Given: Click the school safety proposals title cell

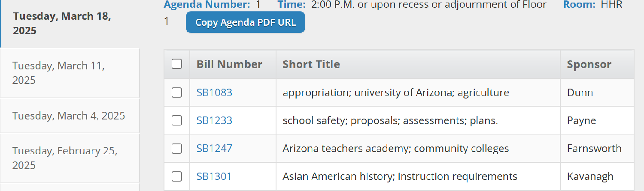Looking at the screenshot, I should [x=390, y=121].
